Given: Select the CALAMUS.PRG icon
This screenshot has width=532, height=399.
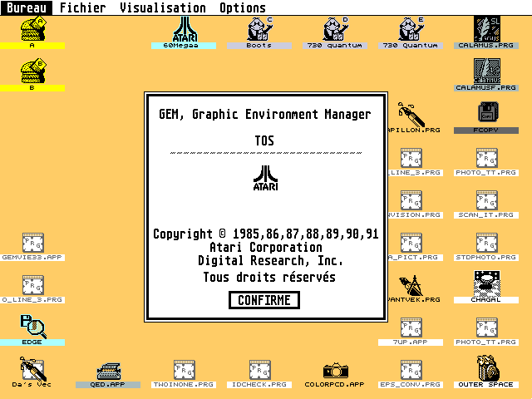Looking at the screenshot, I should pos(487,30).
